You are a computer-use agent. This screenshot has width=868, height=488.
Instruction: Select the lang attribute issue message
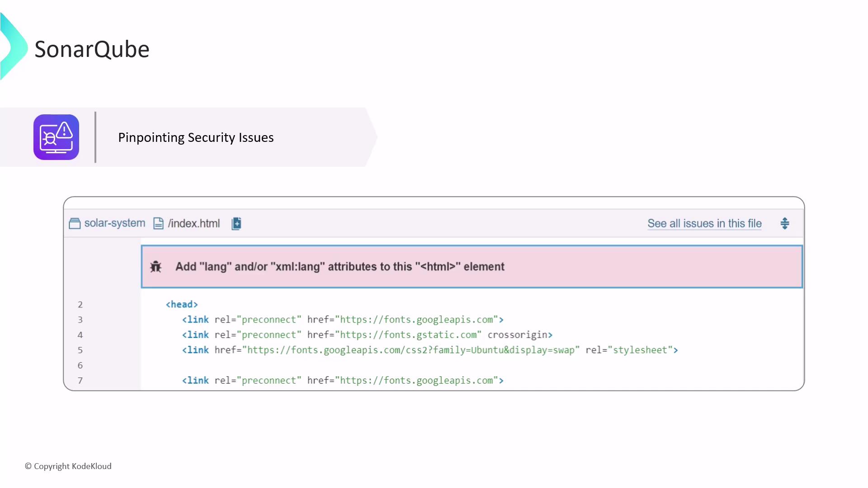[340, 267]
